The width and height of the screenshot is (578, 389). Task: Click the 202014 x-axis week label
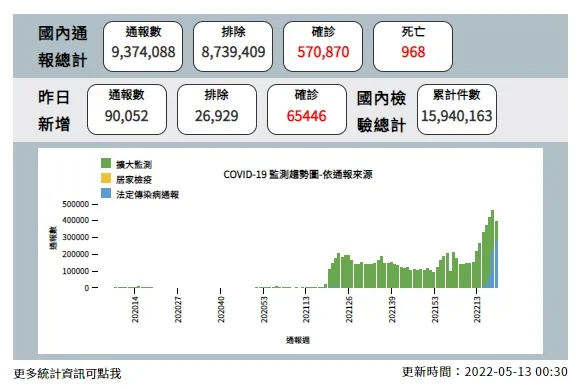(x=135, y=310)
